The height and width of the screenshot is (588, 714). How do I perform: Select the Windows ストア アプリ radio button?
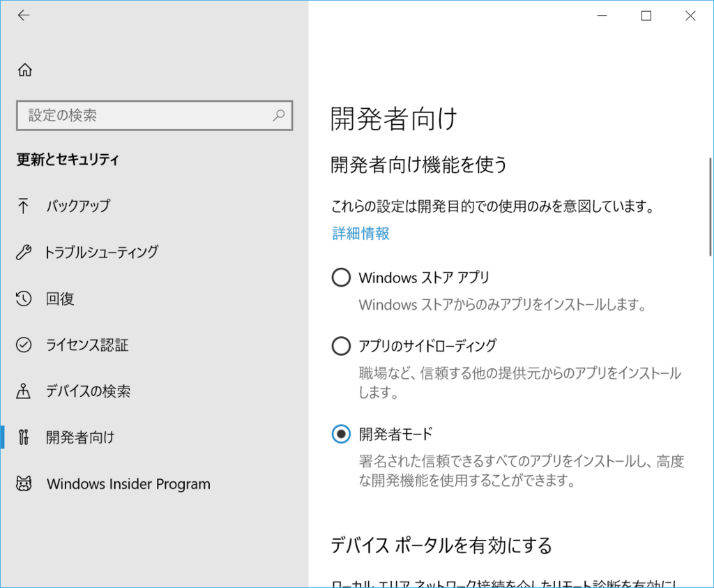pyautogui.click(x=341, y=278)
